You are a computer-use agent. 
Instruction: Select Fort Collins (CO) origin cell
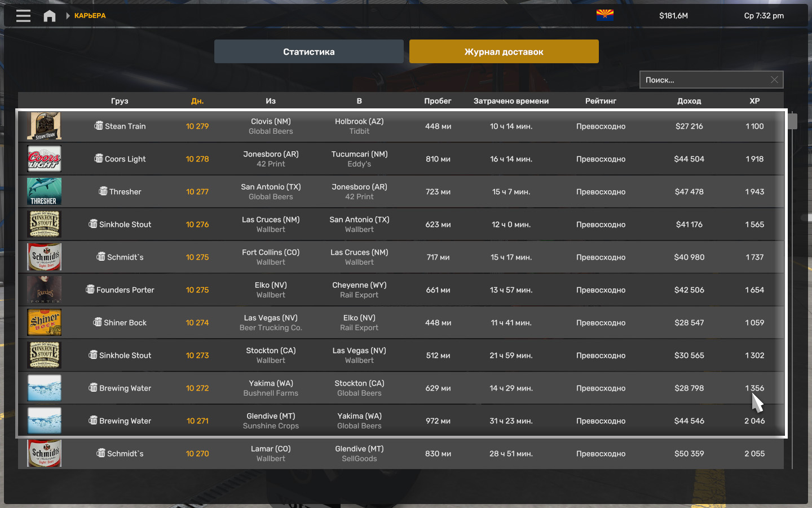(271, 252)
